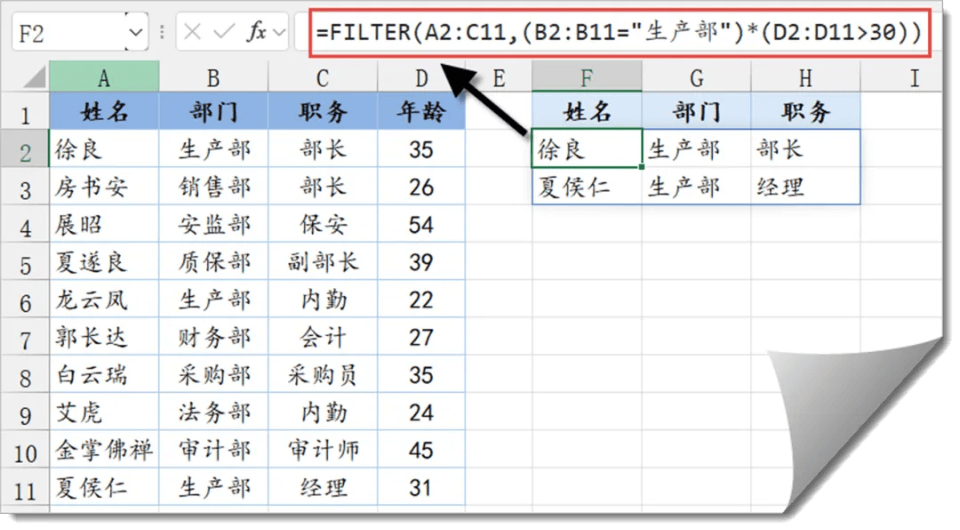Click header cell 姓名 in column A
960x530 pixels.
(x=104, y=111)
